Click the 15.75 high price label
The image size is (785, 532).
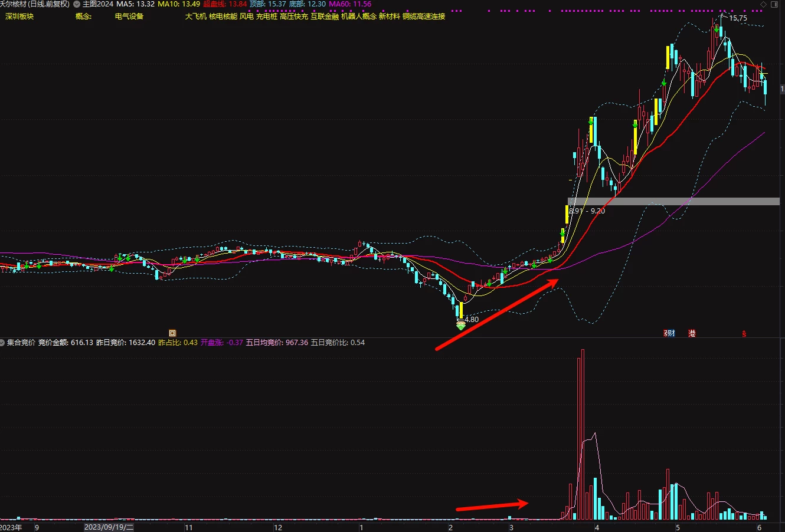738,18
